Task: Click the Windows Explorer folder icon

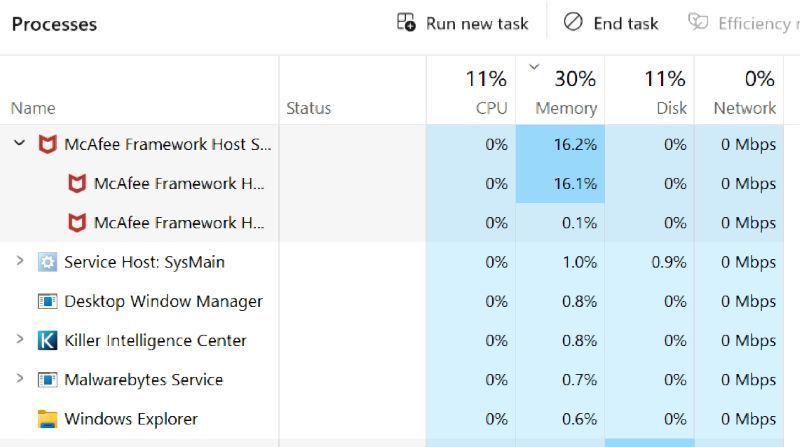Action: (x=47, y=419)
